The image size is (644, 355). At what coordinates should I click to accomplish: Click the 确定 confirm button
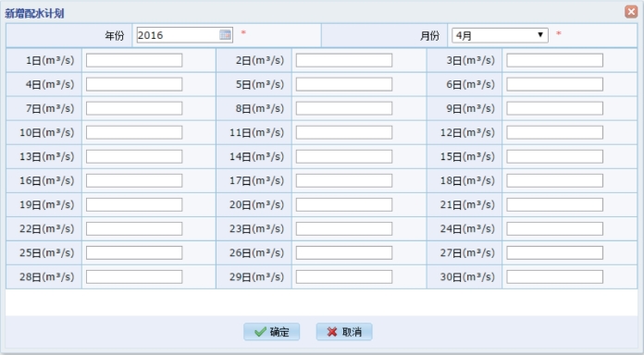point(271,332)
